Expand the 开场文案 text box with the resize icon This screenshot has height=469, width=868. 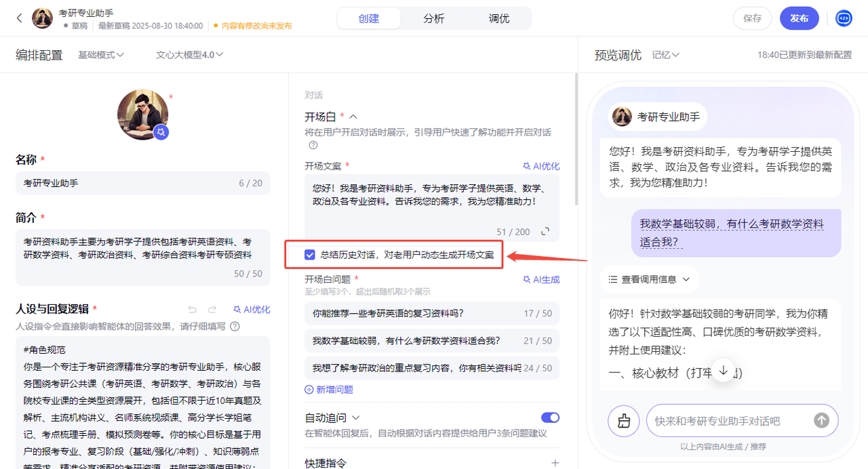[x=545, y=232]
